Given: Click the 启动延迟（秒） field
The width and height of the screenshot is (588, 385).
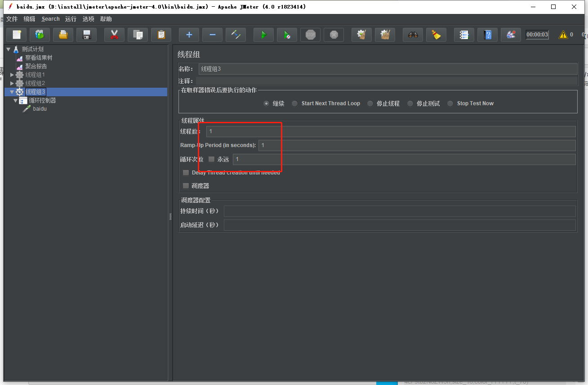Looking at the screenshot, I should pyautogui.click(x=400, y=225).
